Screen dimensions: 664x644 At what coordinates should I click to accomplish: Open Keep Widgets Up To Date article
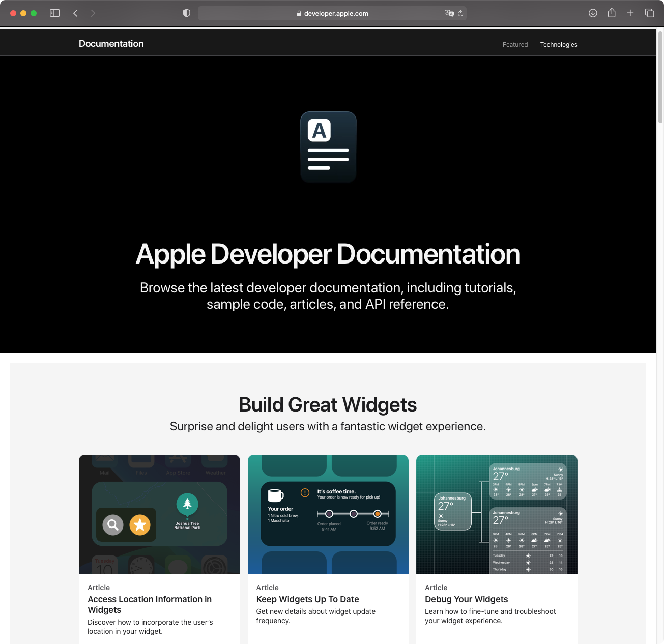[x=308, y=599]
